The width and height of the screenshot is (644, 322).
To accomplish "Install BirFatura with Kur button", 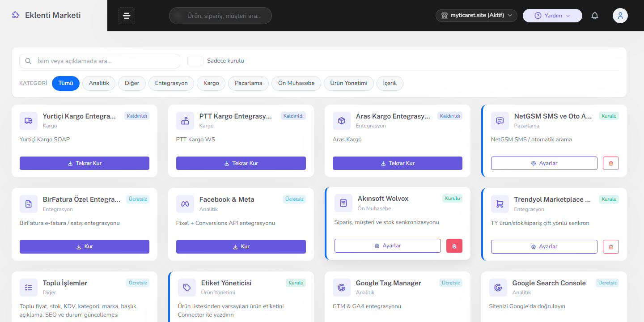I will (x=85, y=246).
